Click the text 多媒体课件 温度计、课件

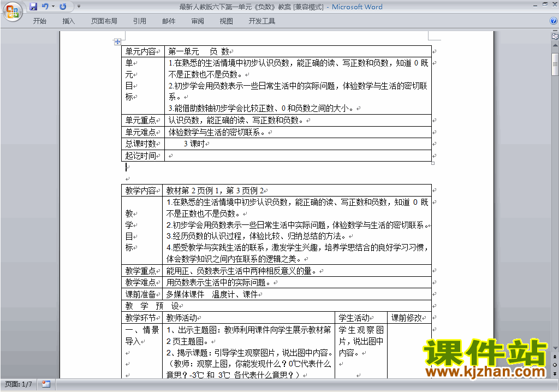(212, 294)
